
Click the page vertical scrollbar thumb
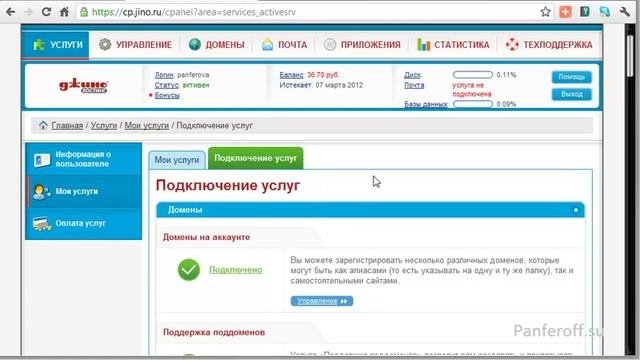click(631, 55)
